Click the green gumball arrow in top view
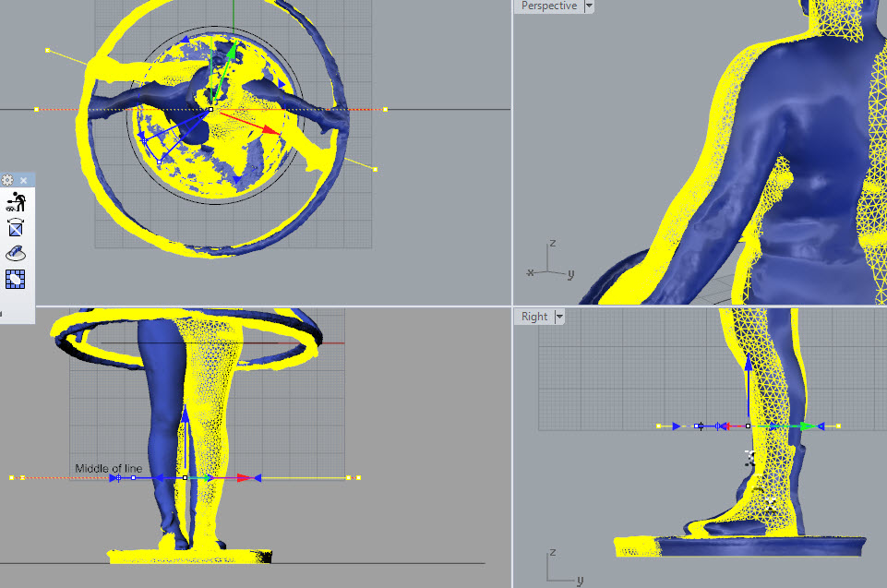 tap(230, 54)
